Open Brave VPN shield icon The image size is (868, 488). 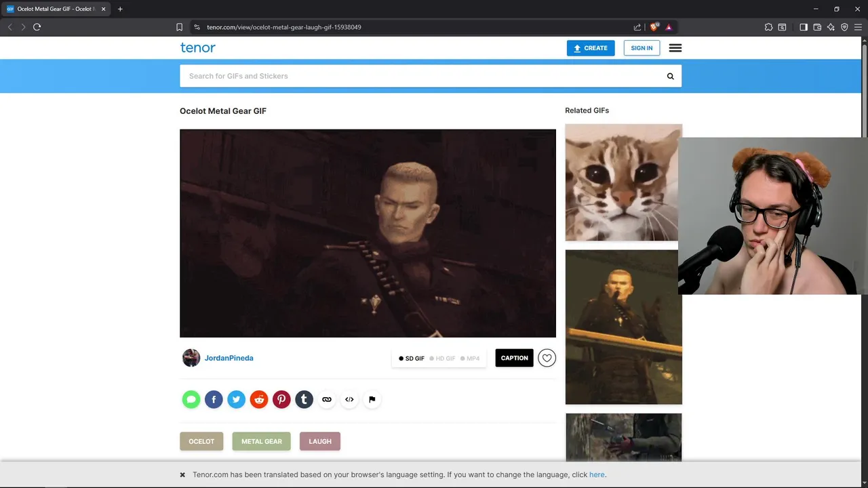click(x=844, y=27)
